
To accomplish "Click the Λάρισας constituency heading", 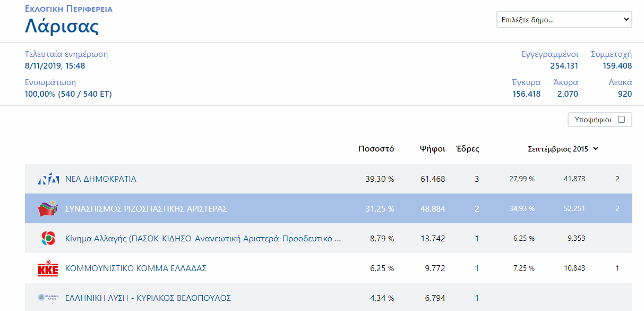I will tap(62, 26).
